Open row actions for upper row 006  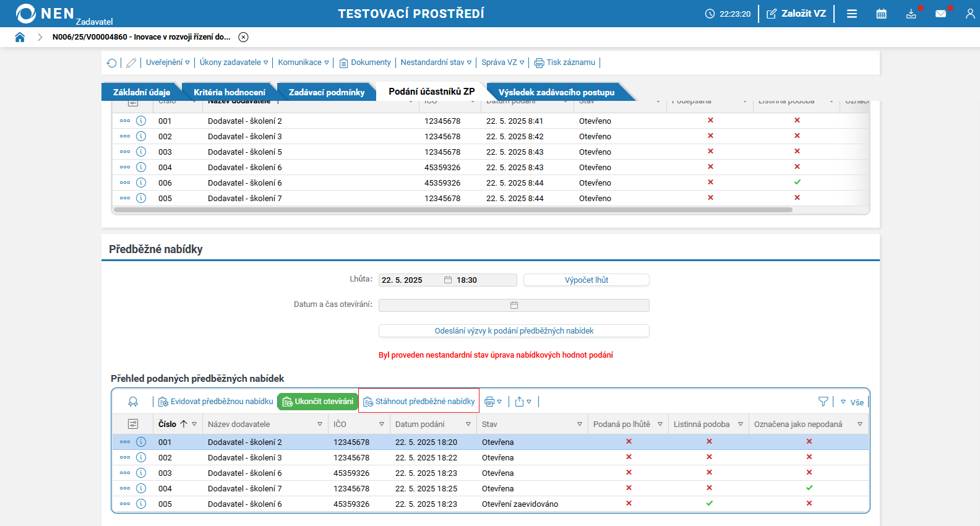(x=125, y=183)
